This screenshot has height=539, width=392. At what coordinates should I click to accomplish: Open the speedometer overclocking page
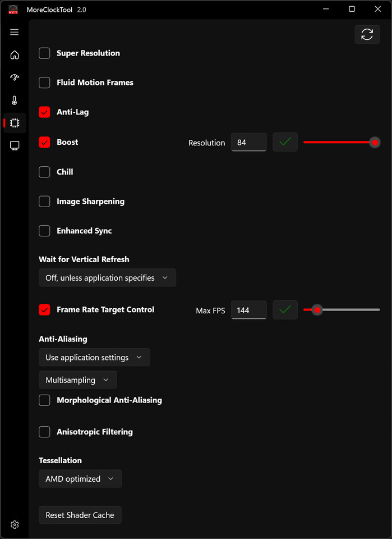(x=15, y=77)
